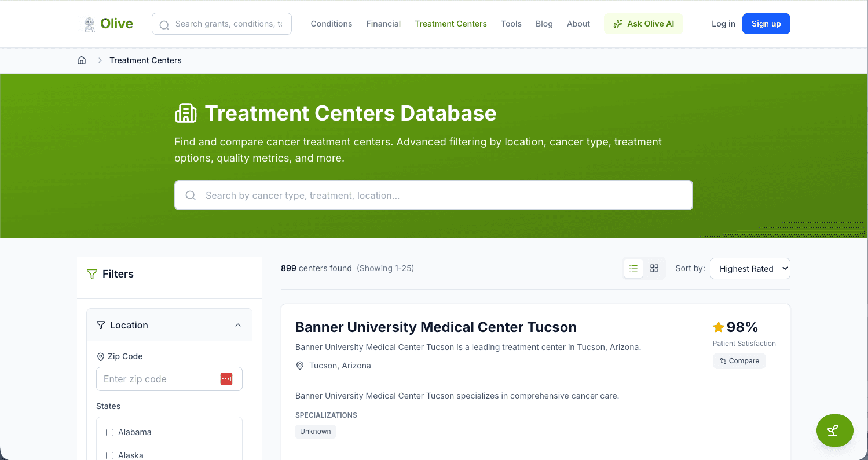Screen dimensions: 868x460
Task: Click the Ask Olive AI button
Action: click(x=643, y=24)
